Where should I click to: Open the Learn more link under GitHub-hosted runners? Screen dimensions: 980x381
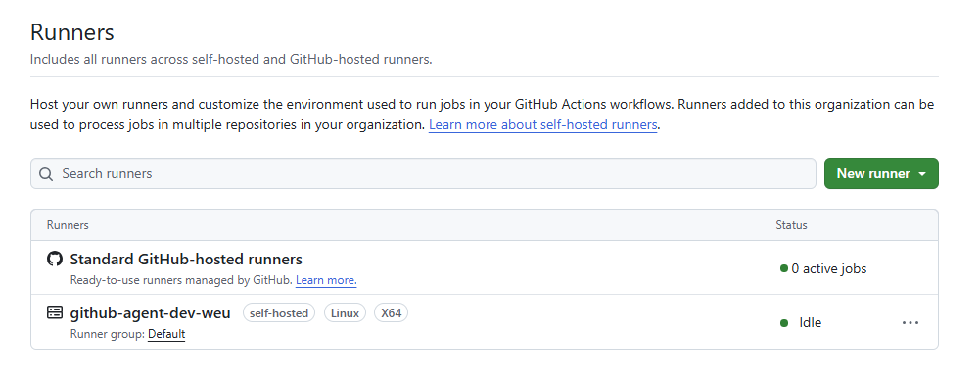(x=326, y=280)
